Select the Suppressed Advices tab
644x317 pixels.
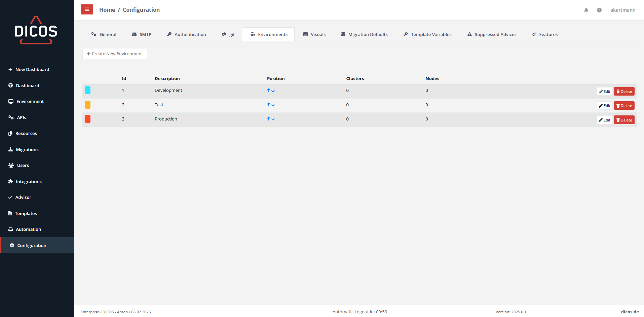[x=492, y=34]
